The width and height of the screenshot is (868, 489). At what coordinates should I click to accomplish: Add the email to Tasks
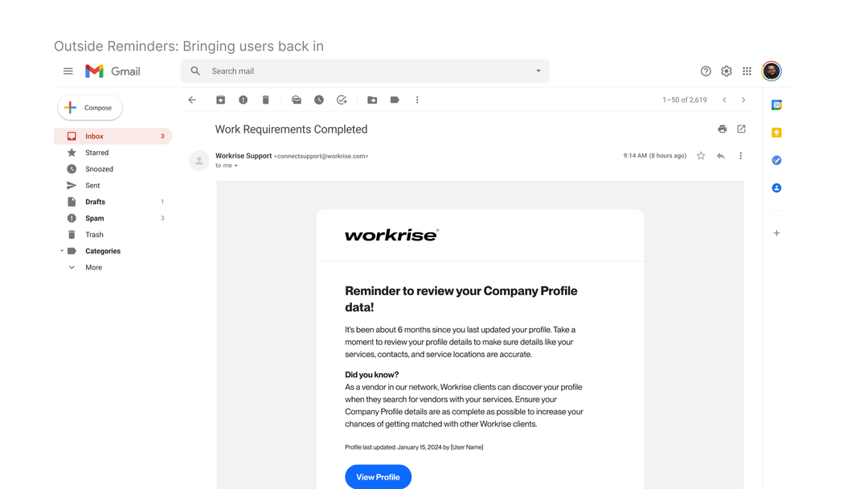tap(341, 99)
